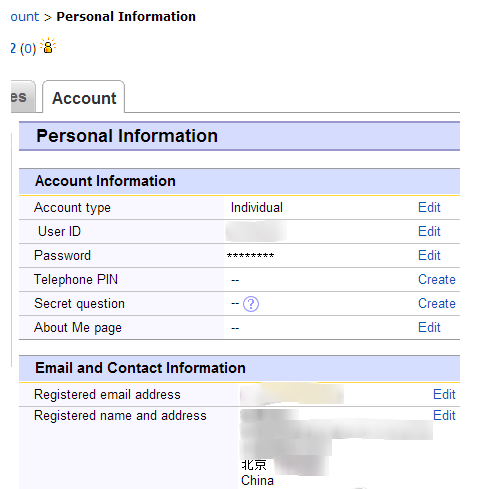
Task: Create a Telephone PIN
Action: pyautogui.click(x=437, y=279)
